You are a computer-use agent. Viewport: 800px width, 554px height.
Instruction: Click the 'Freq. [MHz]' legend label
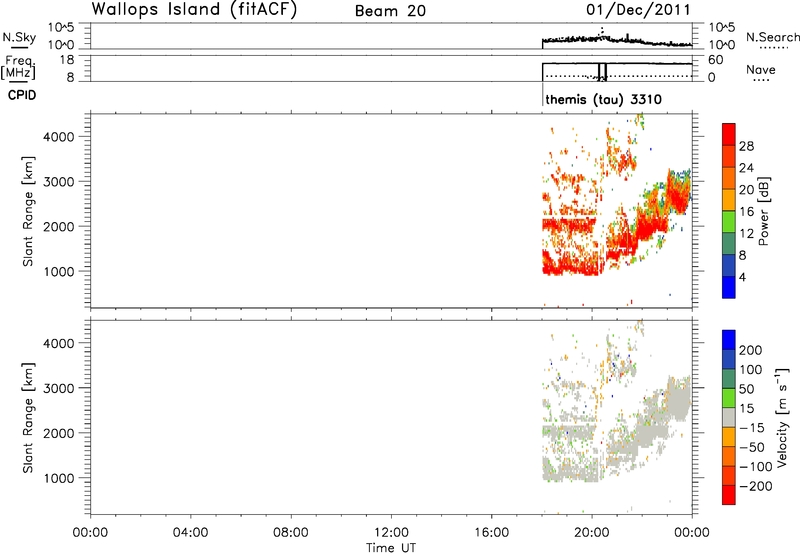click(x=19, y=68)
